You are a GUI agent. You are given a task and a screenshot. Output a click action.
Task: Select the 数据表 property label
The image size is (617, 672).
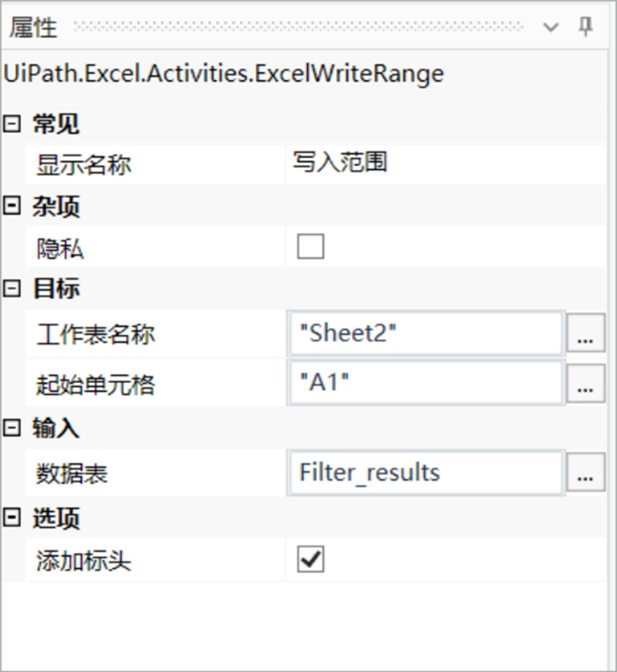pyautogui.click(x=71, y=474)
